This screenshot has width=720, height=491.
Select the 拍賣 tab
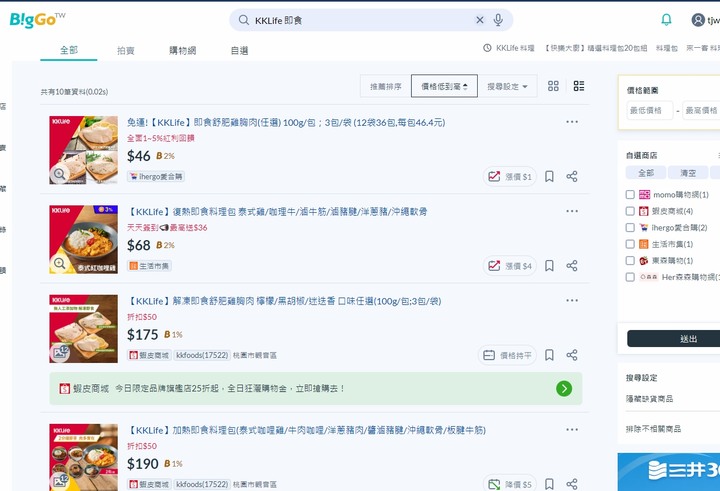coord(125,51)
